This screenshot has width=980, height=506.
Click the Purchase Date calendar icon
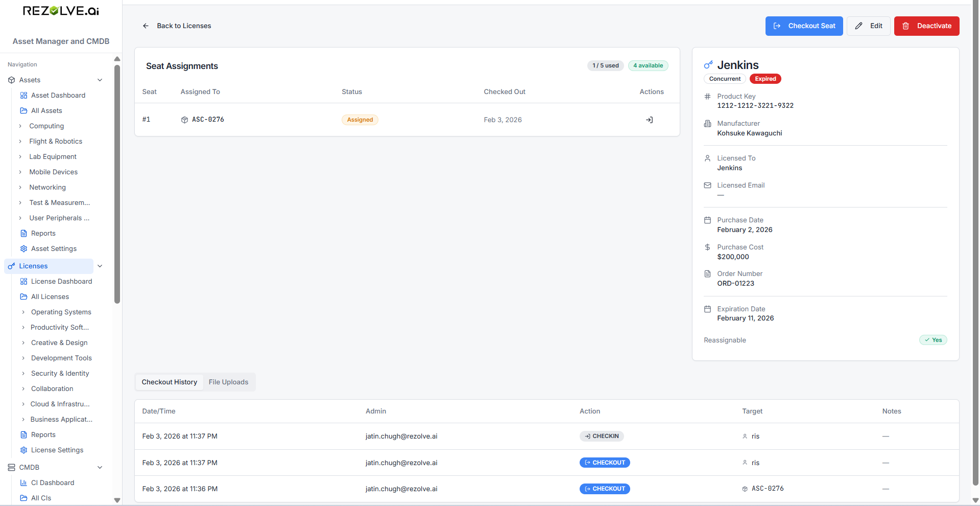pos(707,220)
